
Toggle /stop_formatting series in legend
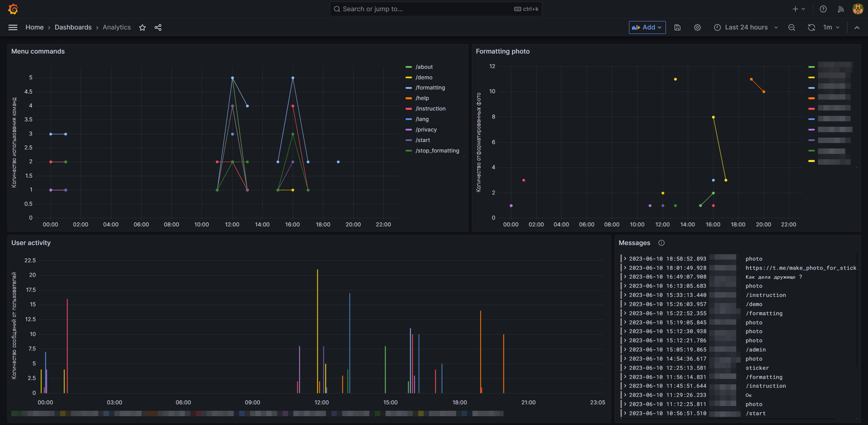tap(437, 150)
